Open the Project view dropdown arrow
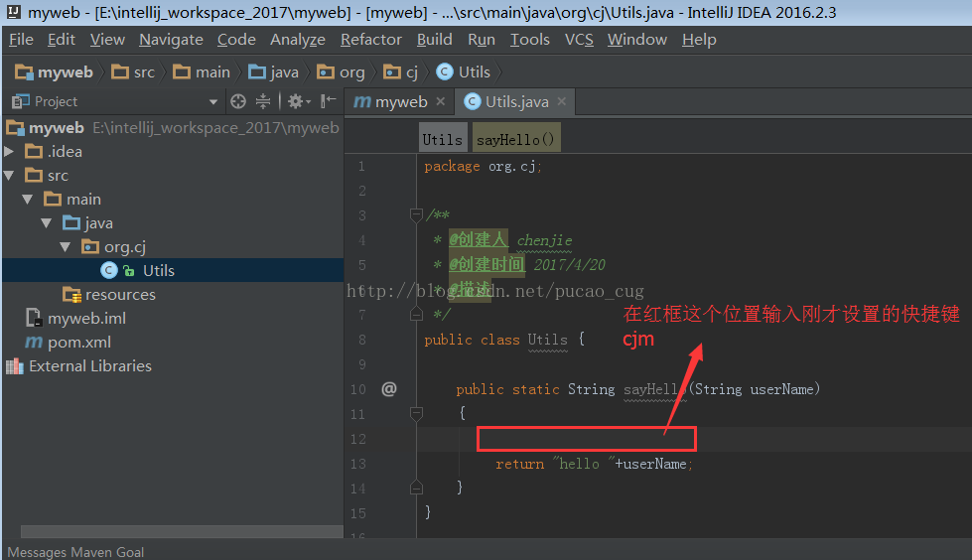This screenshot has width=972, height=560. pos(213,101)
